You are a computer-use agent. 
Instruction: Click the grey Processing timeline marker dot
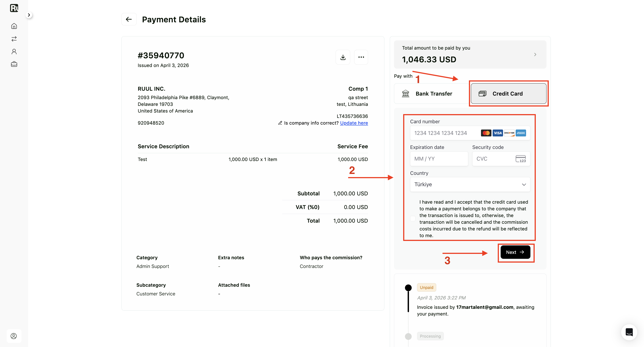pyautogui.click(x=408, y=337)
